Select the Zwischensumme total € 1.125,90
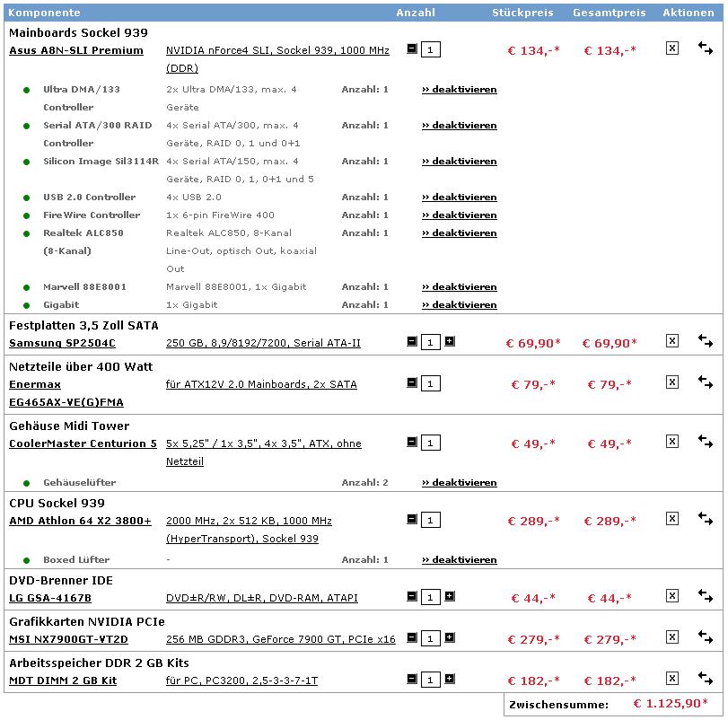The height and width of the screenshot is (720, 728). 671,704
